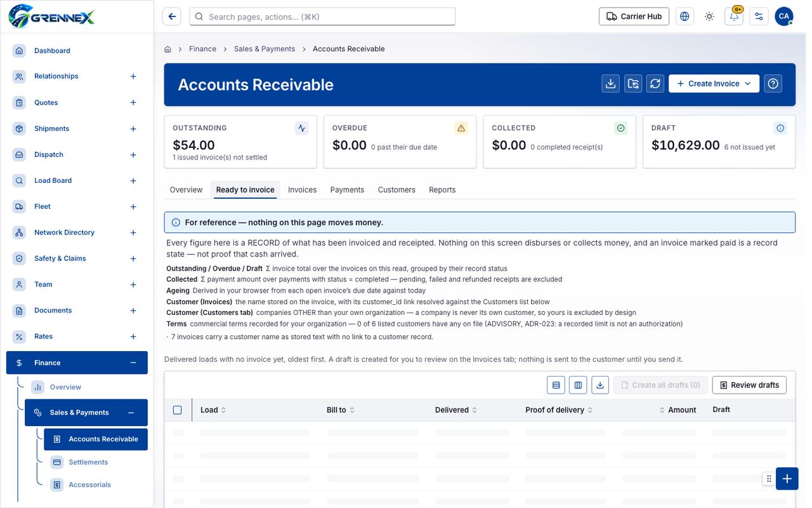Open the language globe icon

684,17
